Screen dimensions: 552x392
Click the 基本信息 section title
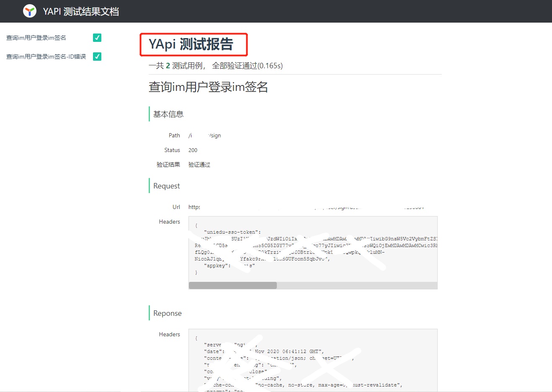[168, 114]
